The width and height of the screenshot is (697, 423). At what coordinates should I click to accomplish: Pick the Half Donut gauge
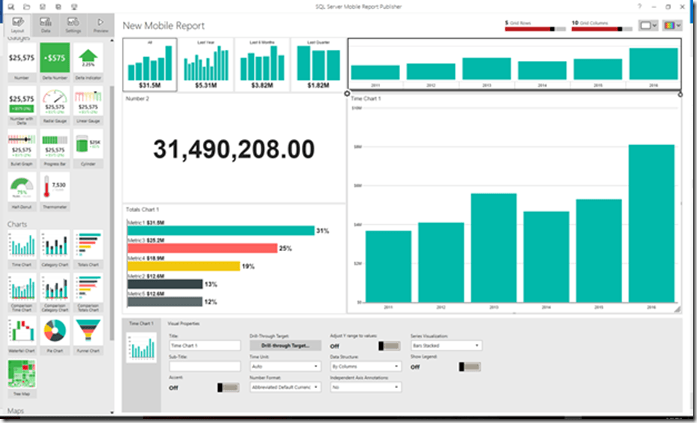[22, 188]
